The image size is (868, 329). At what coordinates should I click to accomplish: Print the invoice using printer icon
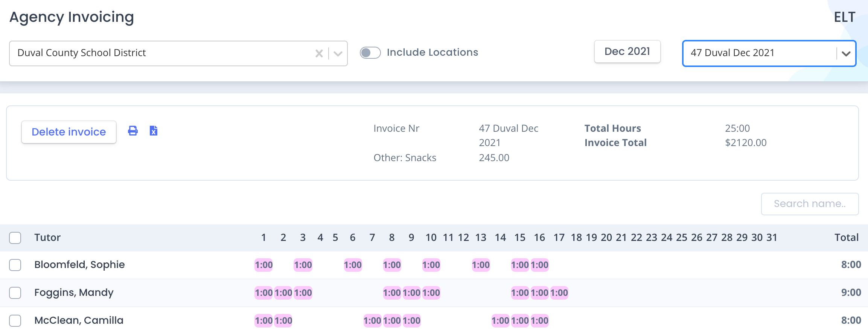pos(133,131)
